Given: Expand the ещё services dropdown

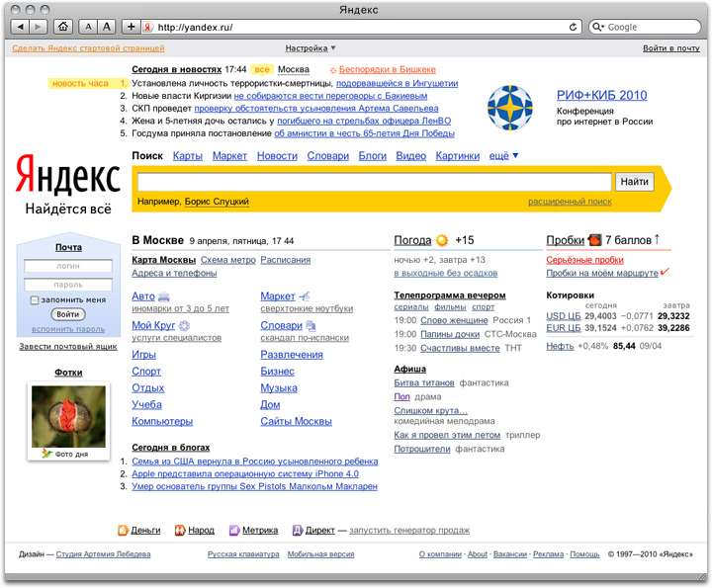Looking at the screenshot, I should pos(503,156).
